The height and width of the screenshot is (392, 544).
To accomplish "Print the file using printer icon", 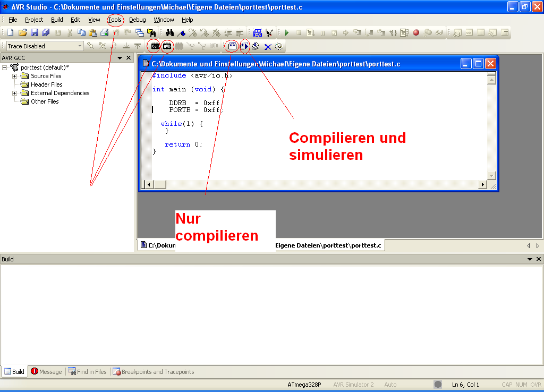I will (x=105, y=32).
